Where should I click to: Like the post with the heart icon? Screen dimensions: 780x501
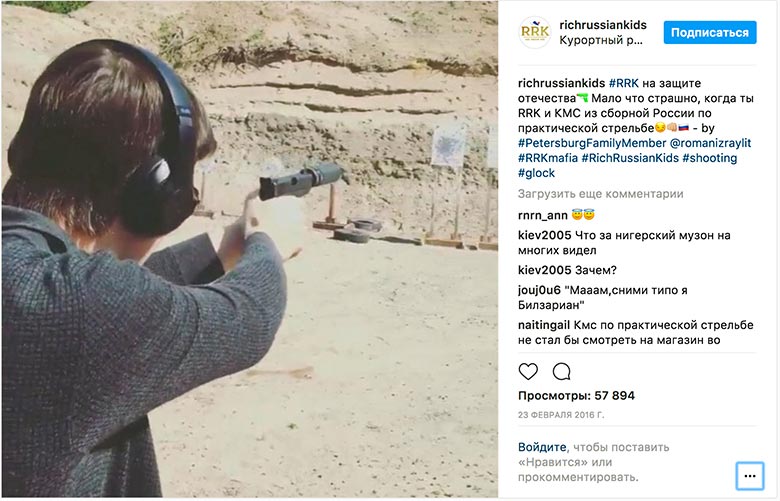[528, 371]
